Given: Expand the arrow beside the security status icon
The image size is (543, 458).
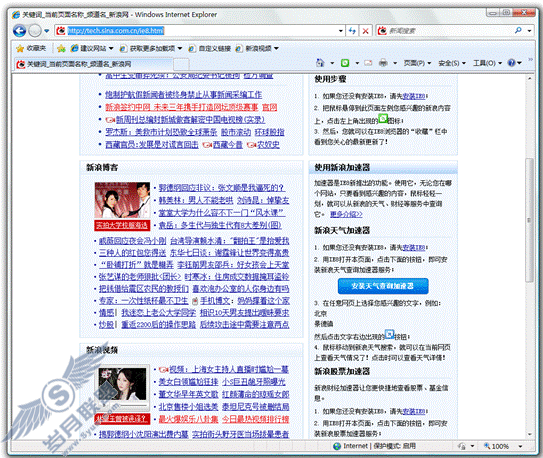Looking at the screenshot, I should 473,447.
